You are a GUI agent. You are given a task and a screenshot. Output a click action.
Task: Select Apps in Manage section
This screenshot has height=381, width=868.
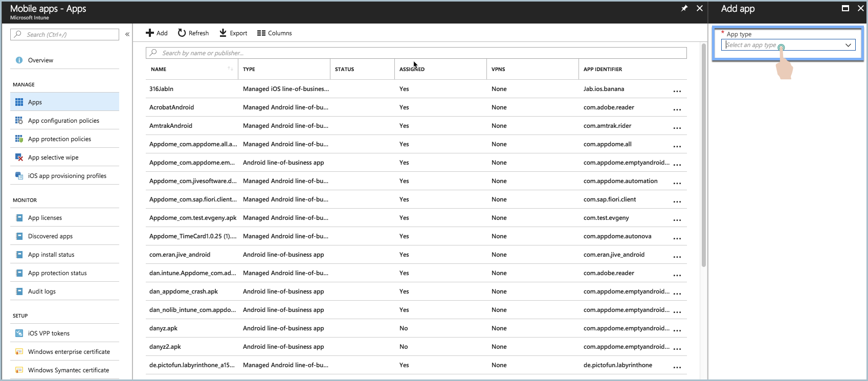click(x=64, y=102)
